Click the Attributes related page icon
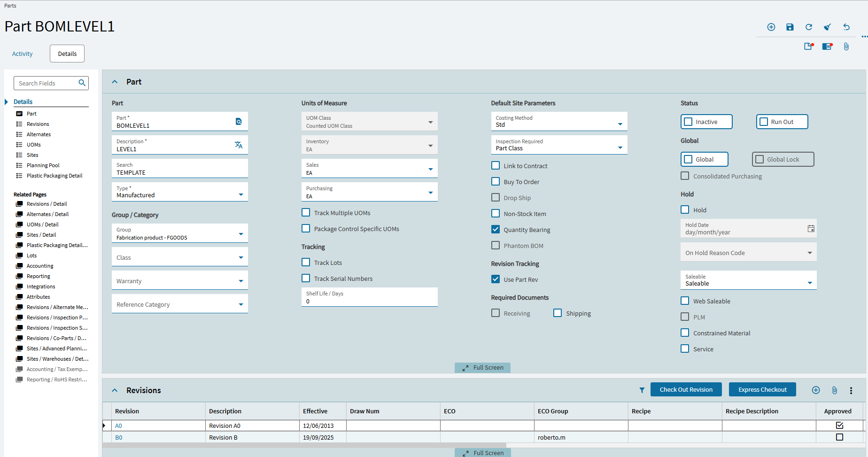This screenshot has width=868, height=457. pyautogui.click(x=19, y=297)
